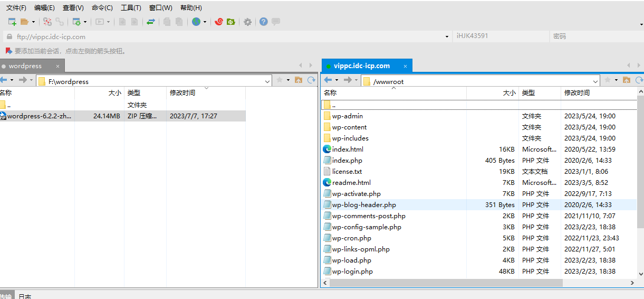Screen dimensions: 644x299
Task: Click the green Xmanager toolbar icon
Action: [230, 22]
